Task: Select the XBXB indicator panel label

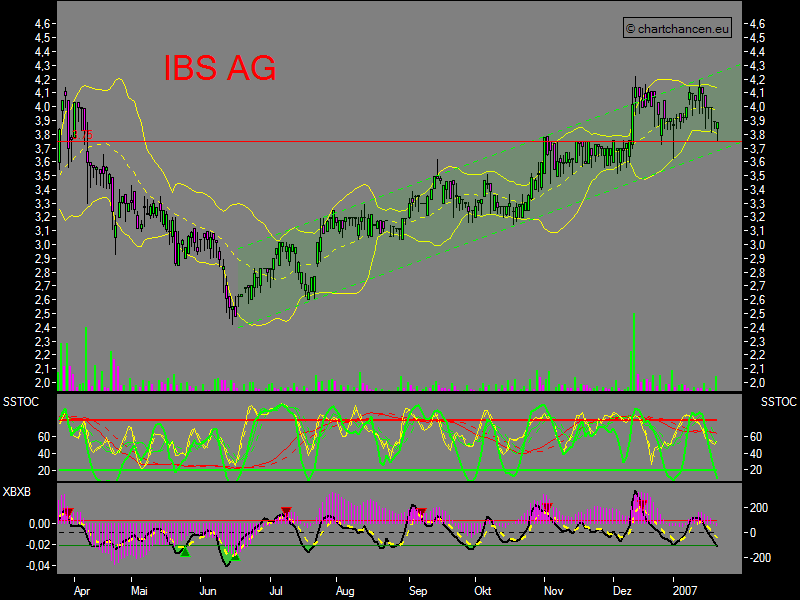Action: pyautogui.click(x=18, y=491)
